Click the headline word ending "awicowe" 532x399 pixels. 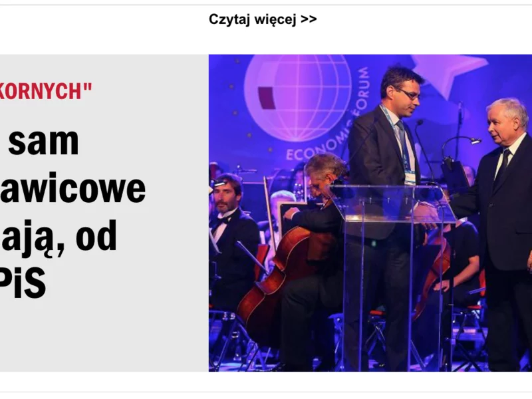[x=72, y=188]
